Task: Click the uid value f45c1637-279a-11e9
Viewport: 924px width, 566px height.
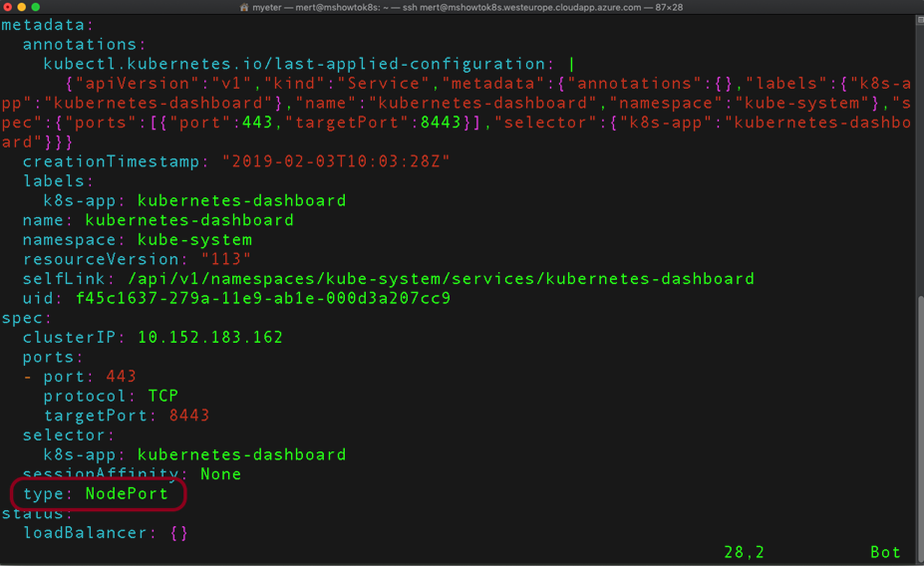Action: 263,298
